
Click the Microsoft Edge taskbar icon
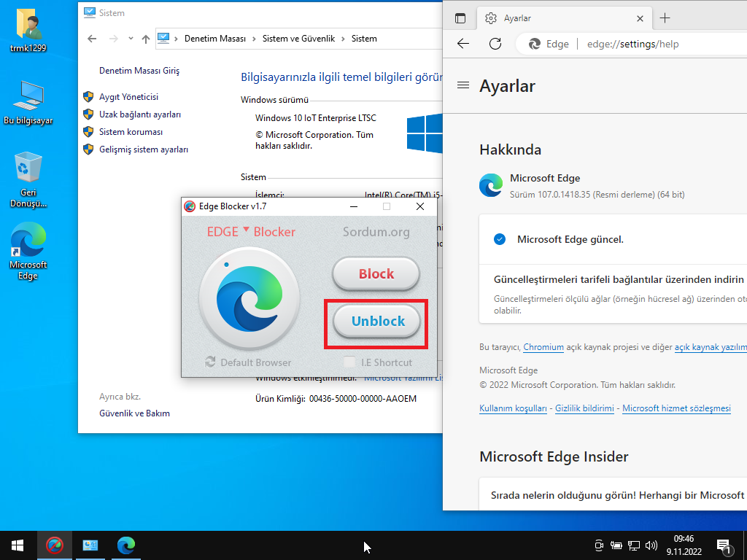click(125, 545)
